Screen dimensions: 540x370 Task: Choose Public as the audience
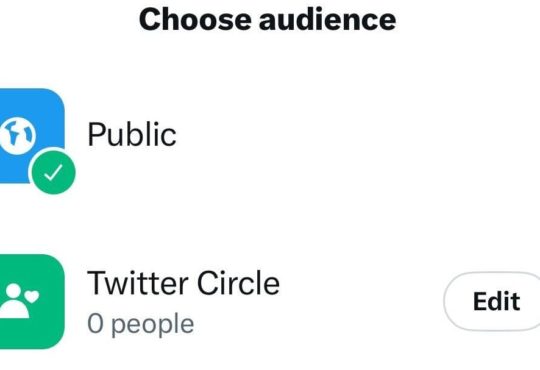[270, 136]
